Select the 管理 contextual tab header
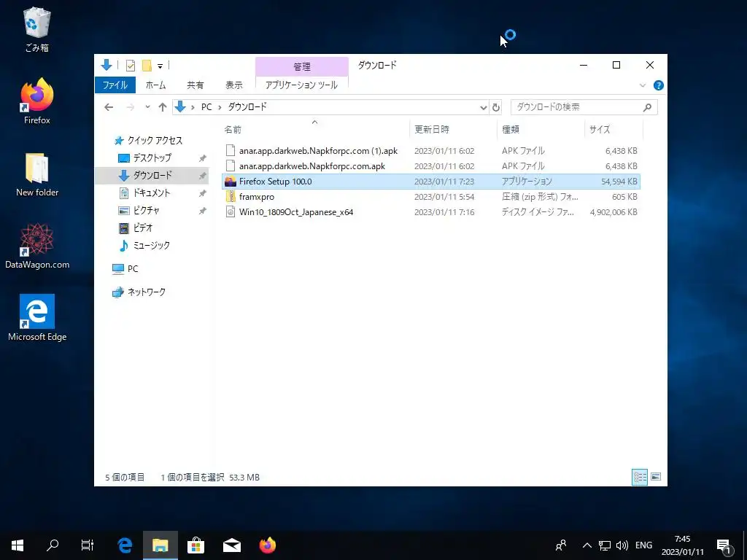Viewport: 747px width, 560px height. tap(301, 66)
